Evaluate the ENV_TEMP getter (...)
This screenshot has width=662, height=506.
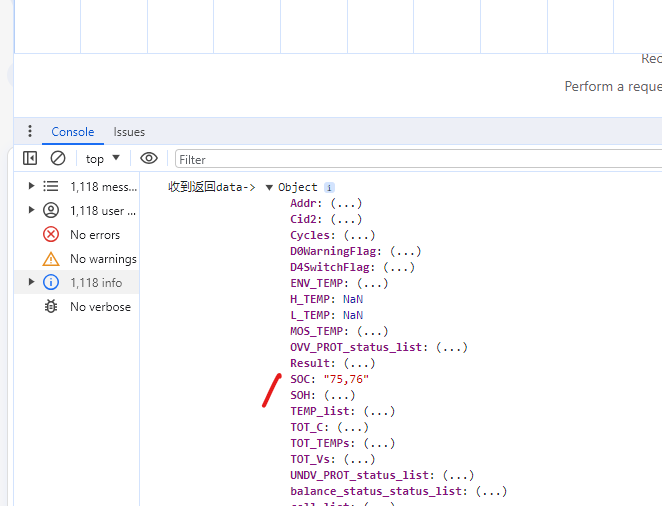(372, 284)
